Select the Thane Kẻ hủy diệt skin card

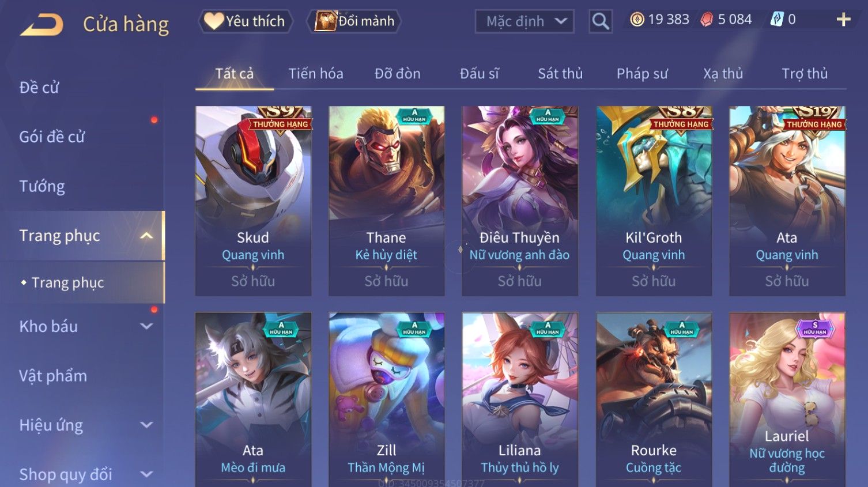click(x=386, y=201)
